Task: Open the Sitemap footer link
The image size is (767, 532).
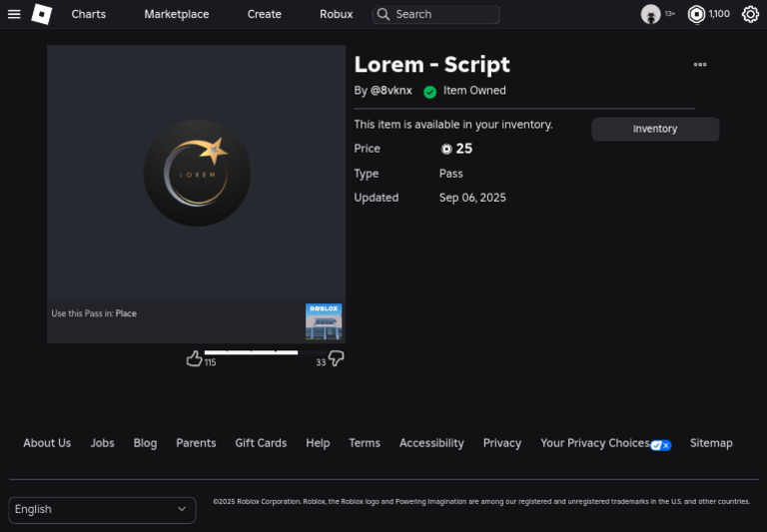Action: (x=711, y=443)
